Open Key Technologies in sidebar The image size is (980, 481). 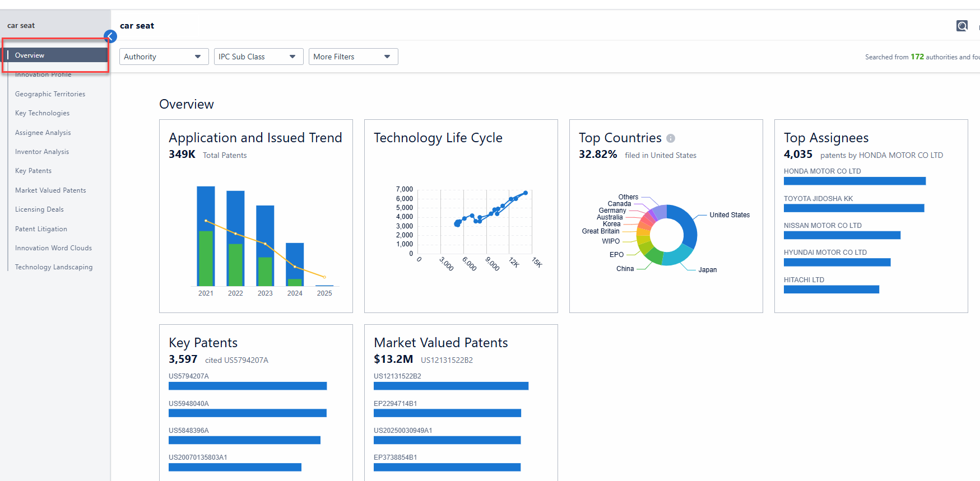point(42,113)
